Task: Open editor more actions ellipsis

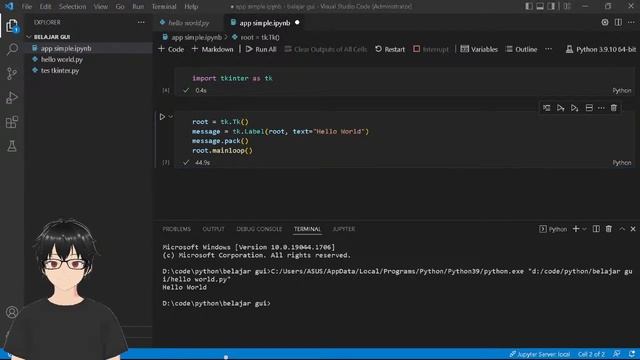Action: coord(631,22)
